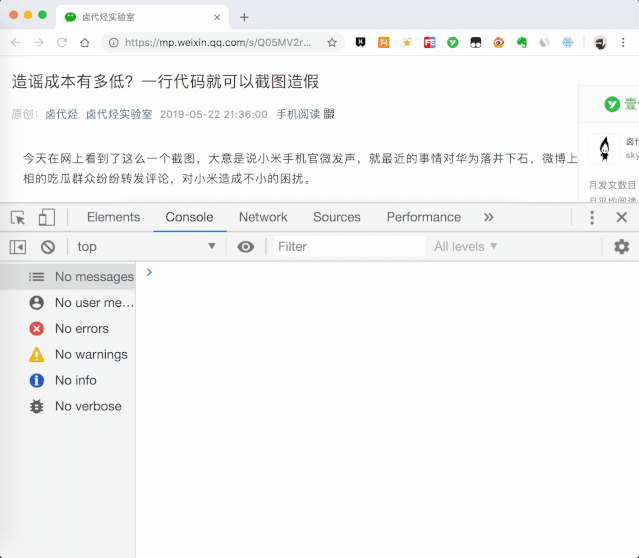The height and width of the screenshot is (558, 639).
Task: Click the gray swirl extension icon
Action: click(x=545, y=42)
